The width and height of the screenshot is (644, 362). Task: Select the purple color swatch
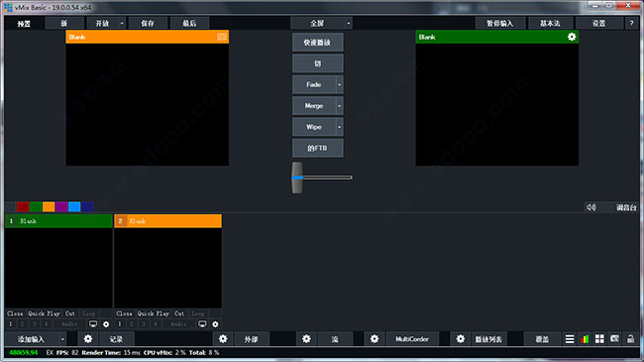61,206
